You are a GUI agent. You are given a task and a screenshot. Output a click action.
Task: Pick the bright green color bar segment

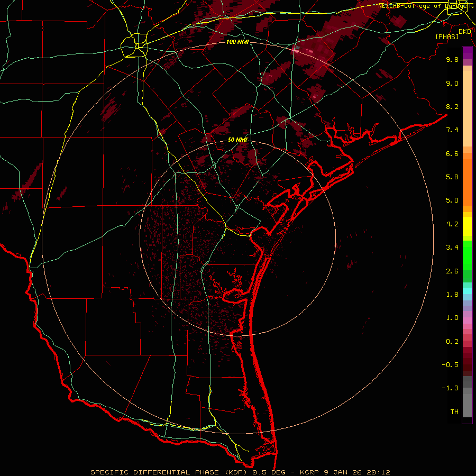point(467,256)
